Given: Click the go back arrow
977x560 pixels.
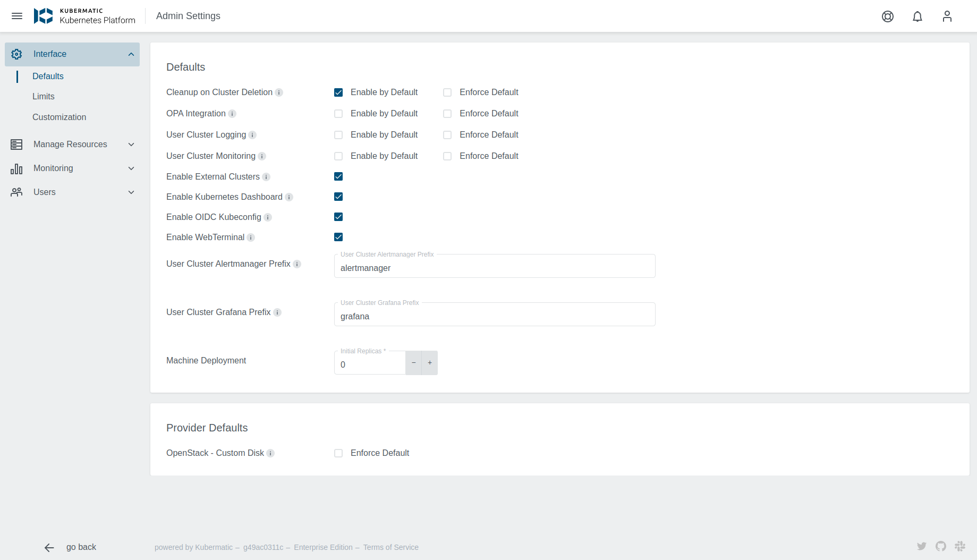Looking at the screenshot, I should (49, 547).
